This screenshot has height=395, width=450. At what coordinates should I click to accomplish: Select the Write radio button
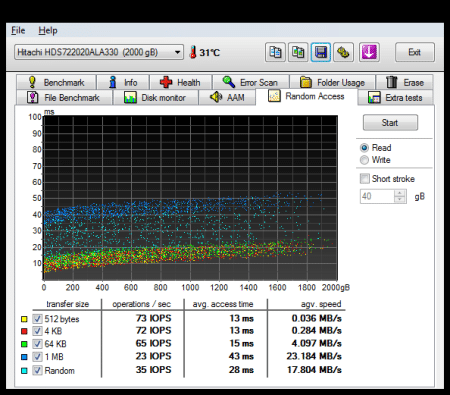point(364,160)
